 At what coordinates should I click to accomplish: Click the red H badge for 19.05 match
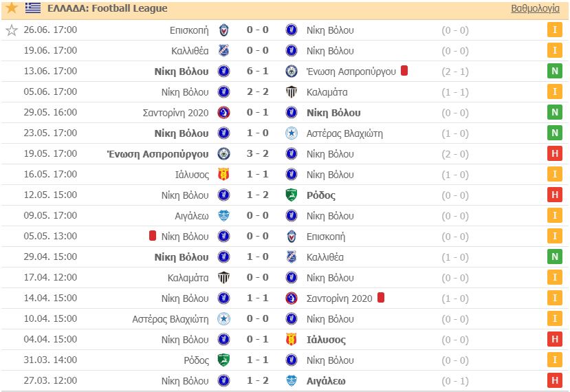tap(555, 153)
